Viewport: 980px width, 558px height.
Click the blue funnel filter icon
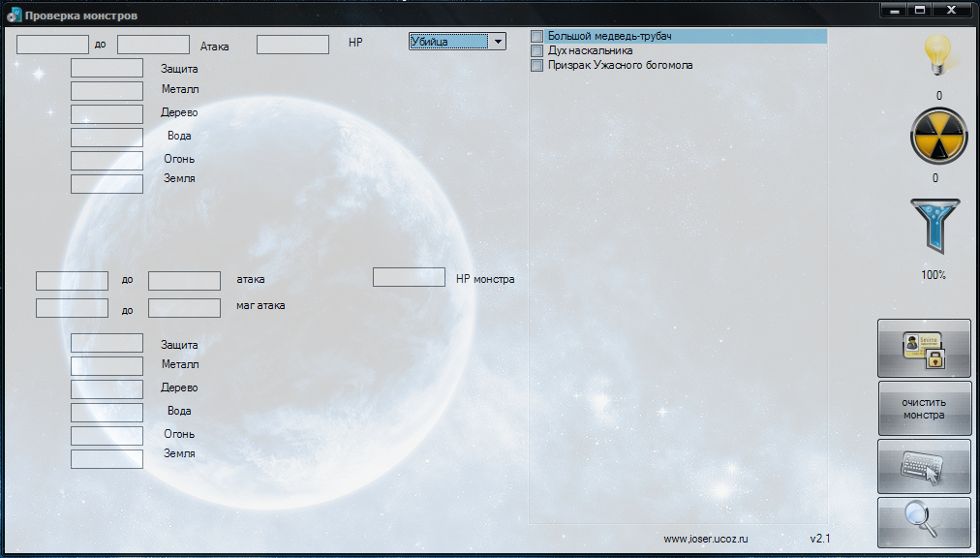[935, 227]
